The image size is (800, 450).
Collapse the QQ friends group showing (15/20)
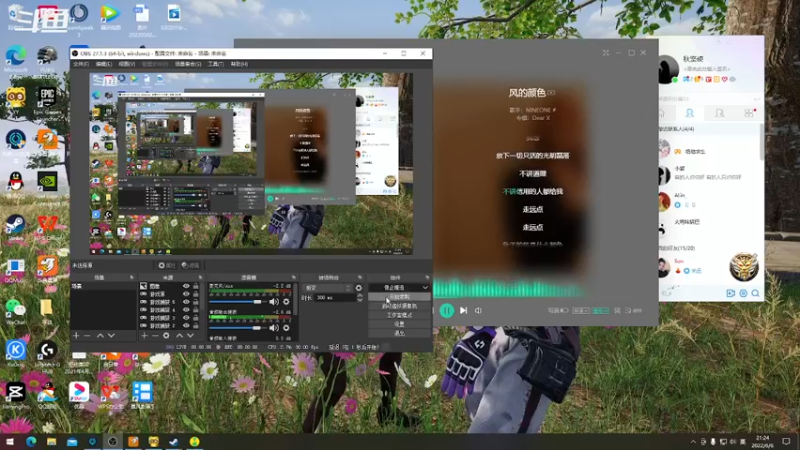click(x=677, y=248)
